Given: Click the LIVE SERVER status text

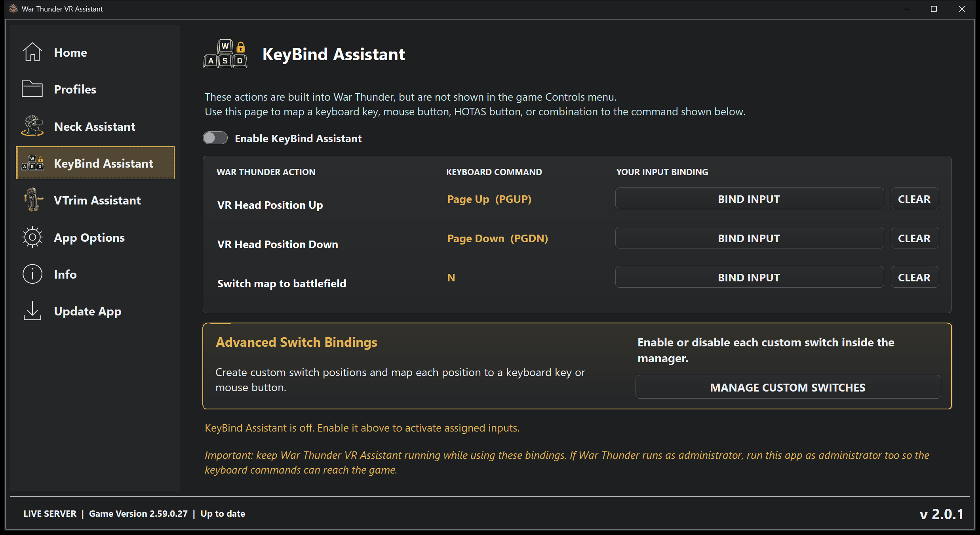Looking at the screenshot, I should 50,514.
